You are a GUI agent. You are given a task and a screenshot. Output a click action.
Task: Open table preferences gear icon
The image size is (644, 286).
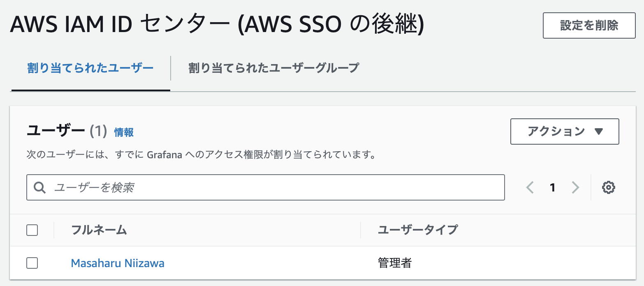(608, 188)
